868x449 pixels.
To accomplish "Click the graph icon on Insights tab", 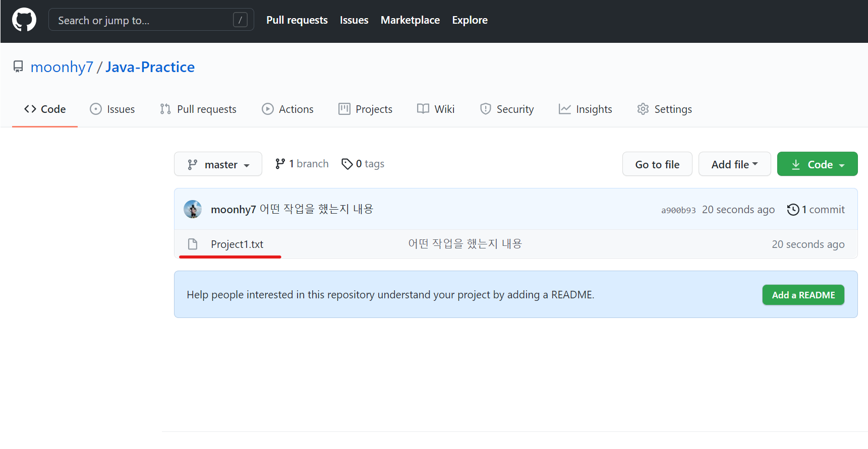I will 565,109.
